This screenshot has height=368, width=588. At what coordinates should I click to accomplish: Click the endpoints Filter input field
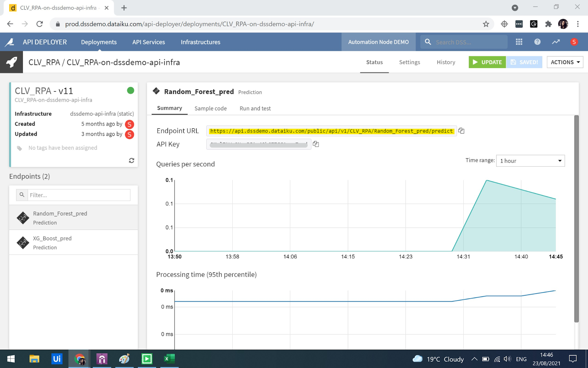click(x=79, y=195)
